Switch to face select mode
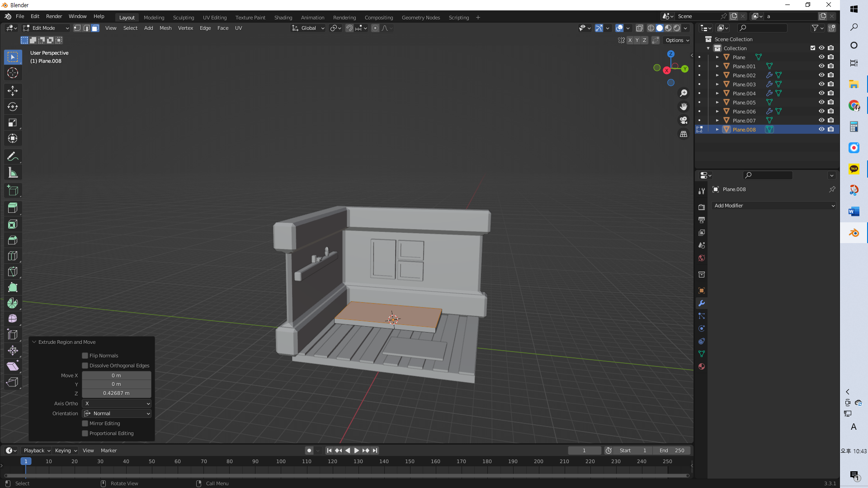 pos(95,28)
